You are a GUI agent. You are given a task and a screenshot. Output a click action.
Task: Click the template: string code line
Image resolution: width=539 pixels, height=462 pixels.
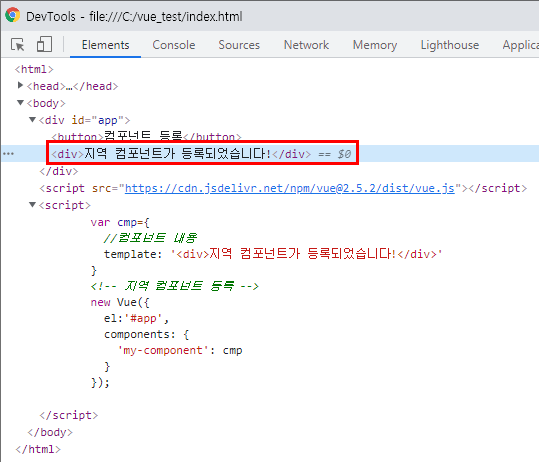(273, 254)
